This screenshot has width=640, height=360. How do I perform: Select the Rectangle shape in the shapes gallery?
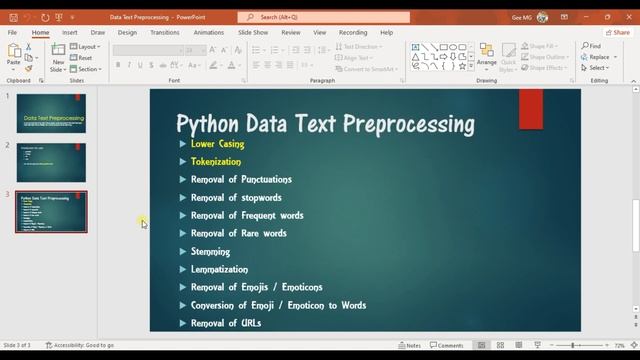point(444,47)
